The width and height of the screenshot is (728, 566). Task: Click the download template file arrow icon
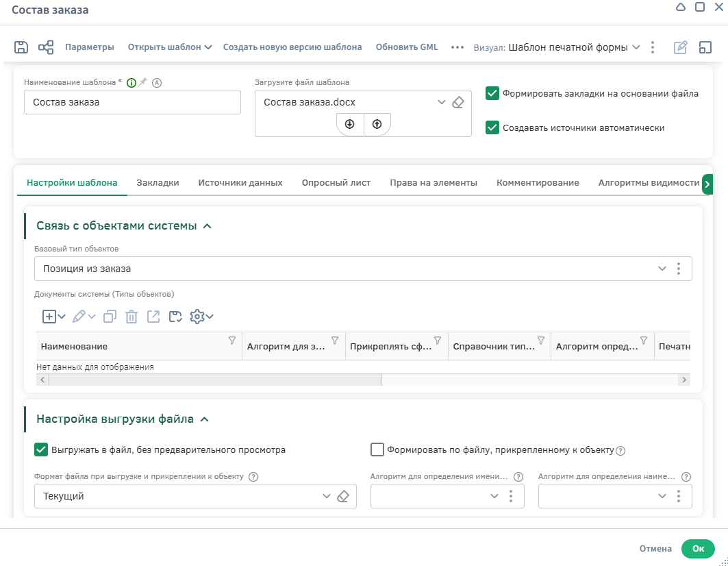click(350, 124)
